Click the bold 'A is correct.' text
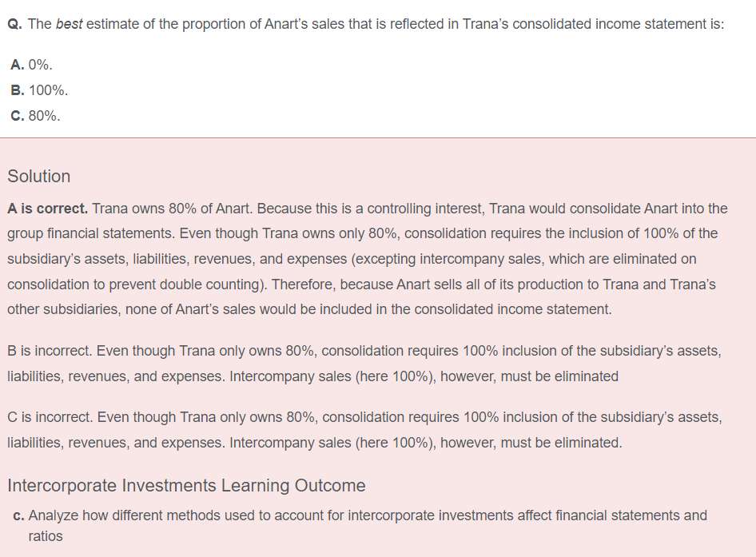Screen dimensions: 756x557 47,209
